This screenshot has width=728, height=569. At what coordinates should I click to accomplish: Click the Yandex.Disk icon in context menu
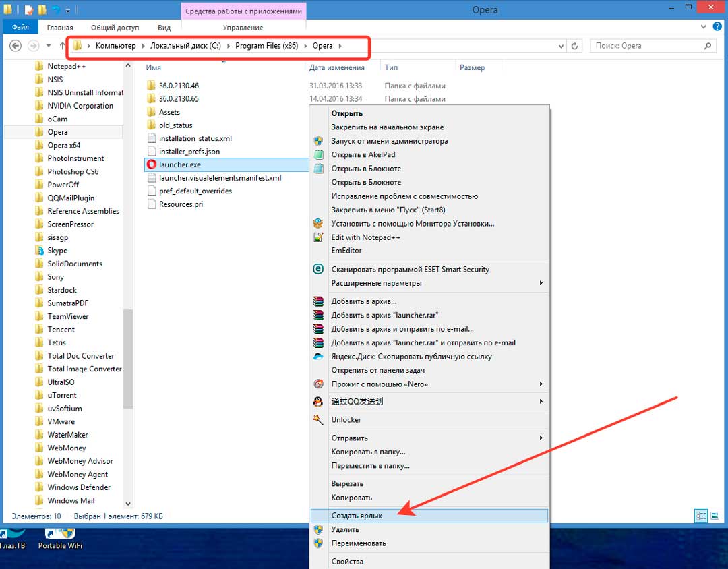pyautogui.click(x=318, y=356)
